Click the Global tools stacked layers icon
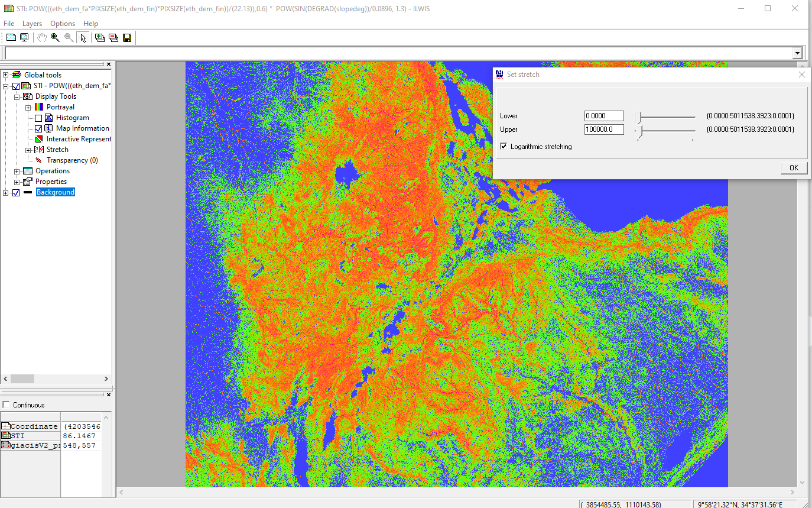The height and width of the screenshot is (508, 812). click(x=17, y=75)
